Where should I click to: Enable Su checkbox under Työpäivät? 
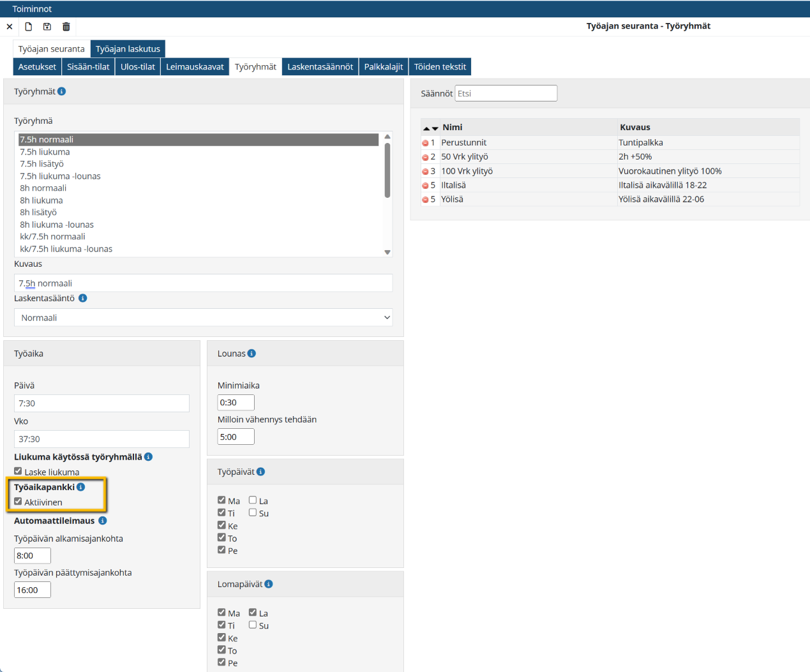point(253,512)
